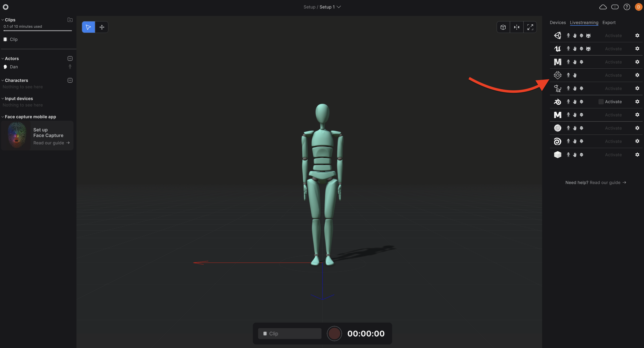
Task: Collapse the Input devices section chevron
Action: coord(3,99)
